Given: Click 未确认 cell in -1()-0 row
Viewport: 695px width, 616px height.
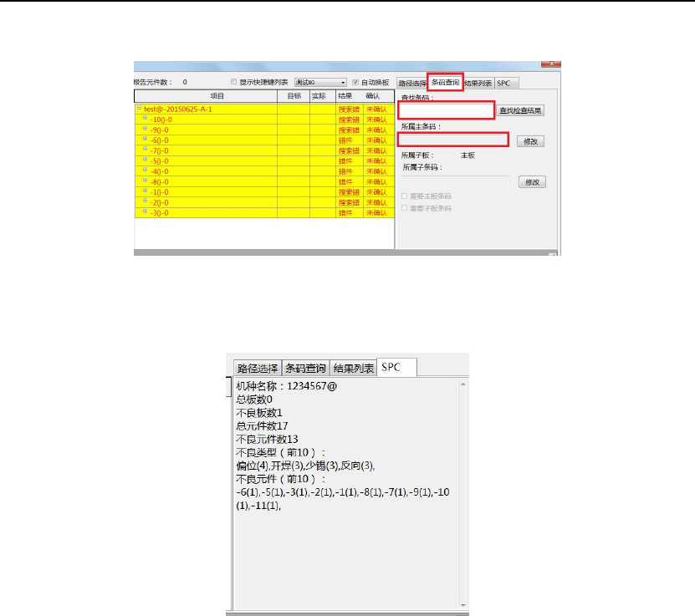Looking at the screenshot, I should (x=376, y=192).
